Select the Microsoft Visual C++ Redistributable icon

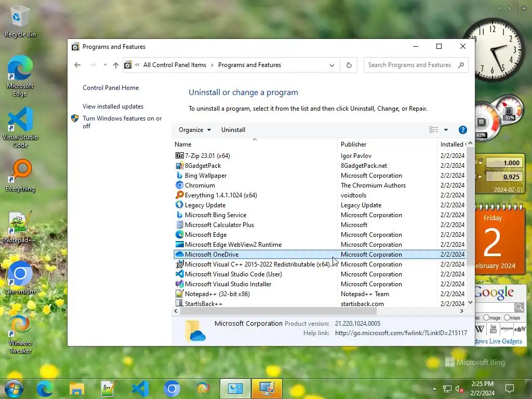(x=179, y=264)
